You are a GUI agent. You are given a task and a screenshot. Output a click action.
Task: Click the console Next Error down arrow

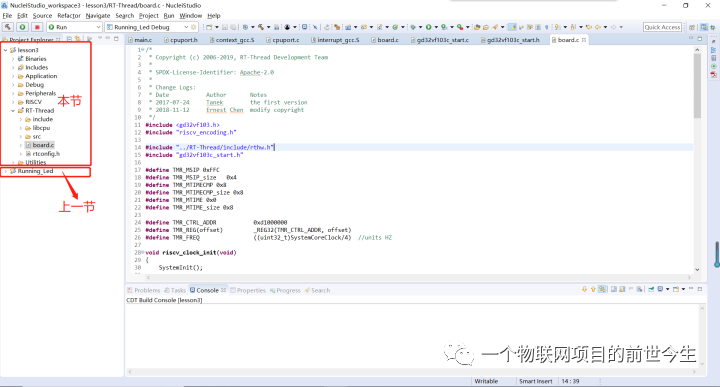[585, 289]
